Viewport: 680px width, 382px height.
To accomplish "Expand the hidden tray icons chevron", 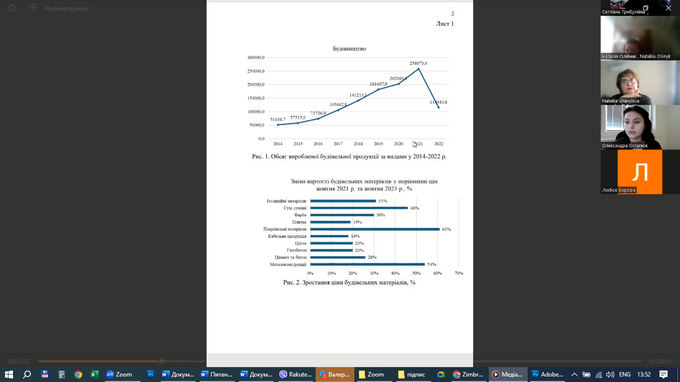I will coord(574,375).
